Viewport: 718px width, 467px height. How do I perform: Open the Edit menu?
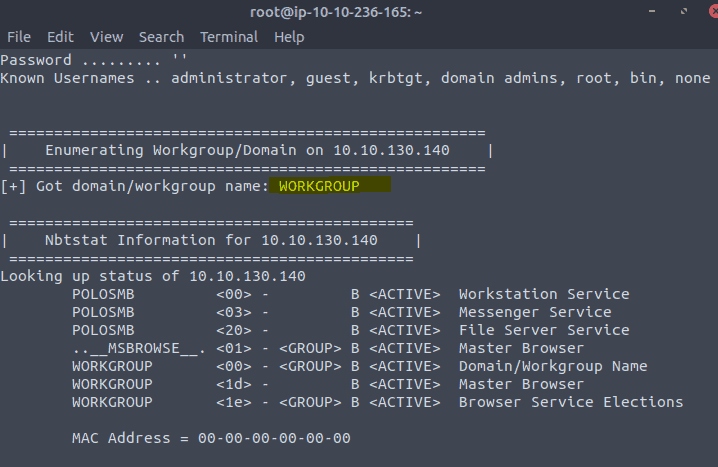(60, 37)
